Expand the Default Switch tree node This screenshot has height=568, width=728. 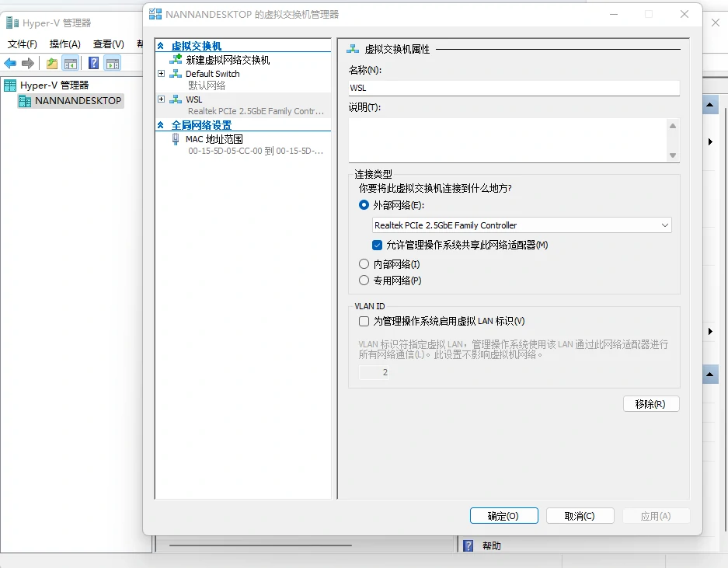161,73
